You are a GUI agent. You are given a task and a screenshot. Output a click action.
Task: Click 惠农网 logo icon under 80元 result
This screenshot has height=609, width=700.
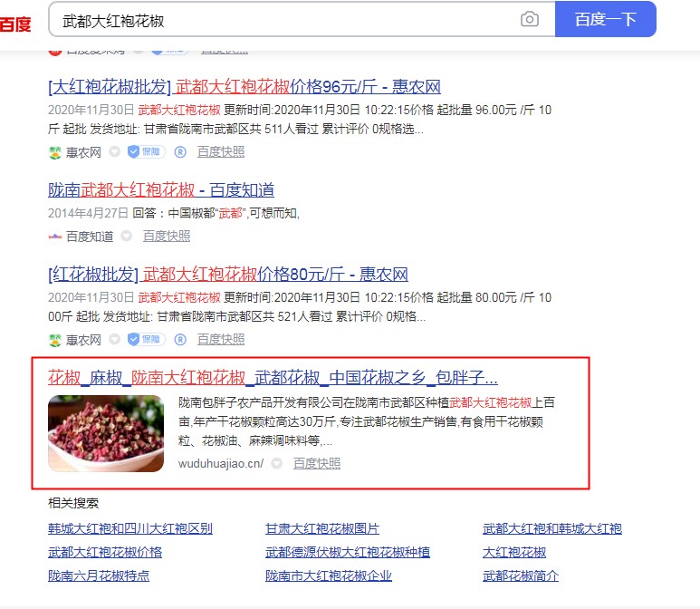point(55,340)
